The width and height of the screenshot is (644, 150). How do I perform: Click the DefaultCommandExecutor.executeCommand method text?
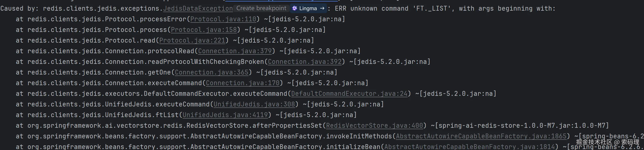pyautogui.click(x=216, y=94)
